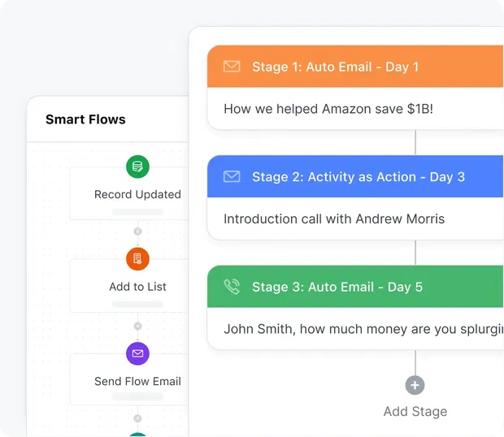Image resolution: width=504 pixels, height=437 pixels.
Task: Click the Smart Flows panel title
Action: [85, 119]
